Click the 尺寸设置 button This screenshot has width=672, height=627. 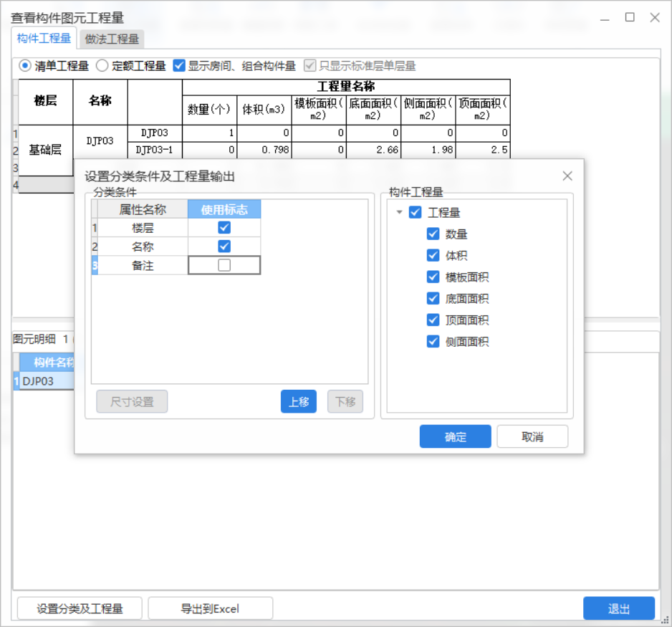132,401
